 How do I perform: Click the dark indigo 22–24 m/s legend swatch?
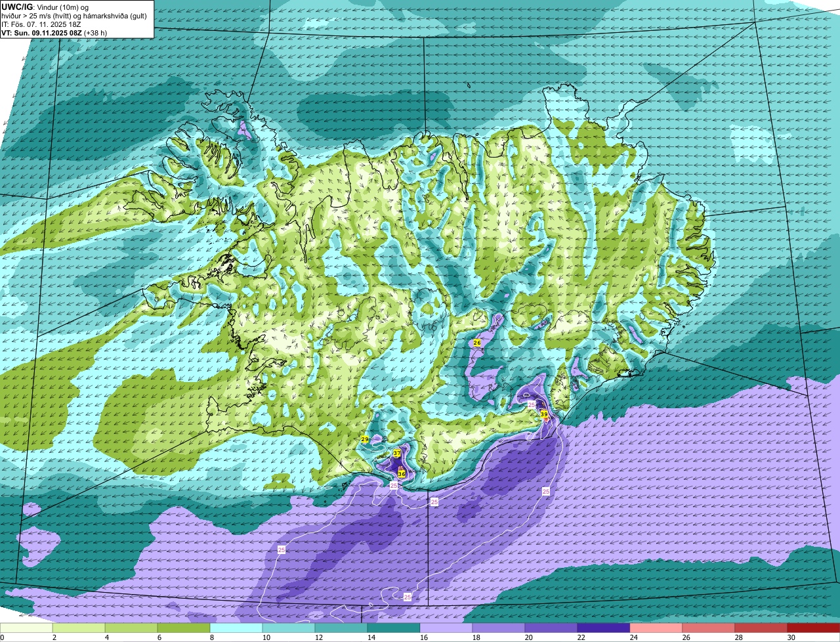(604, 628)
